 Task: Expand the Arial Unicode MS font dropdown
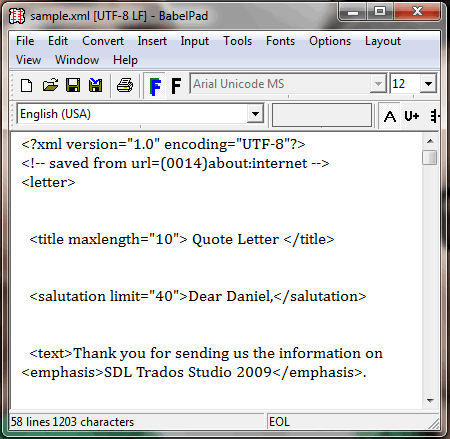(378, 84)
